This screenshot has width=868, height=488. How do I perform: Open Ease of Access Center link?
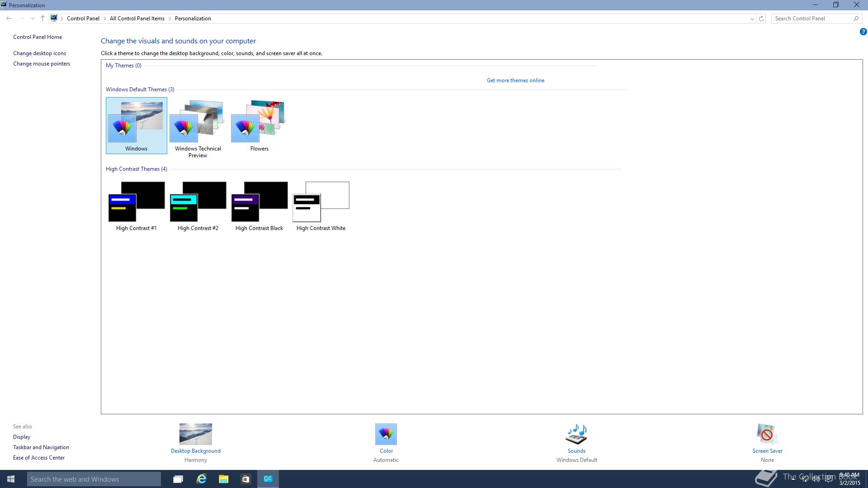pyautogui.click(x=39, y=458)
